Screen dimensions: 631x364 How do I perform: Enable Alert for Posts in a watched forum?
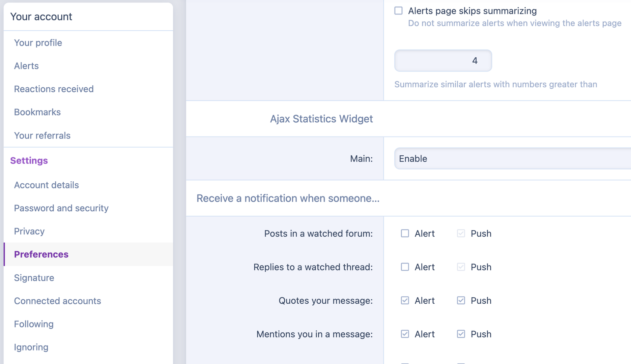pos(405,233)
